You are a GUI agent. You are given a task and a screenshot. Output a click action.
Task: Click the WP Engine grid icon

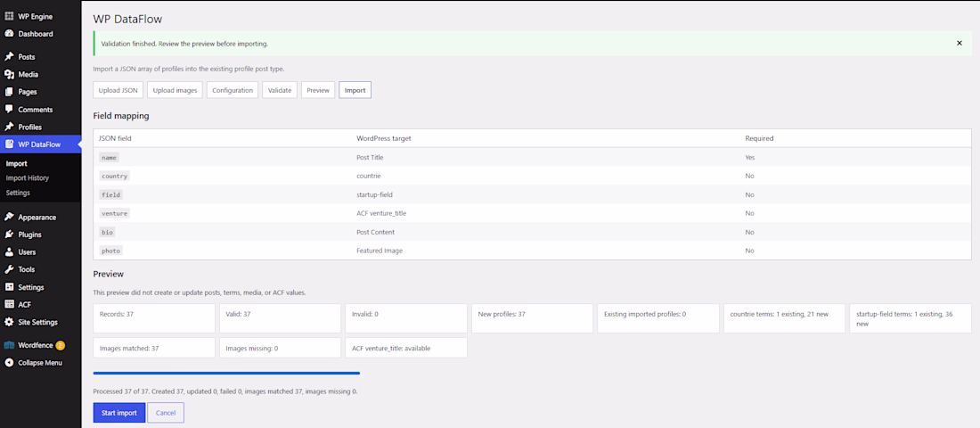(x=9, y=16)
